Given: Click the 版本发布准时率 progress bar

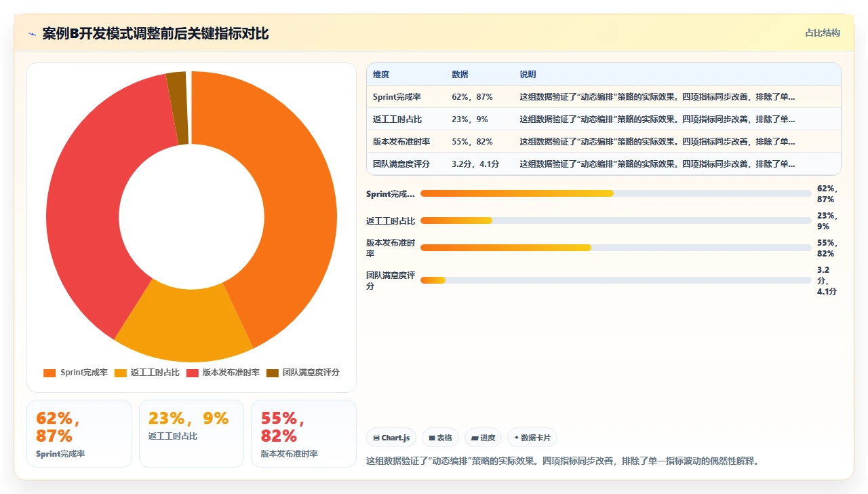Looking at the screenshot, I should pos(616,248).
